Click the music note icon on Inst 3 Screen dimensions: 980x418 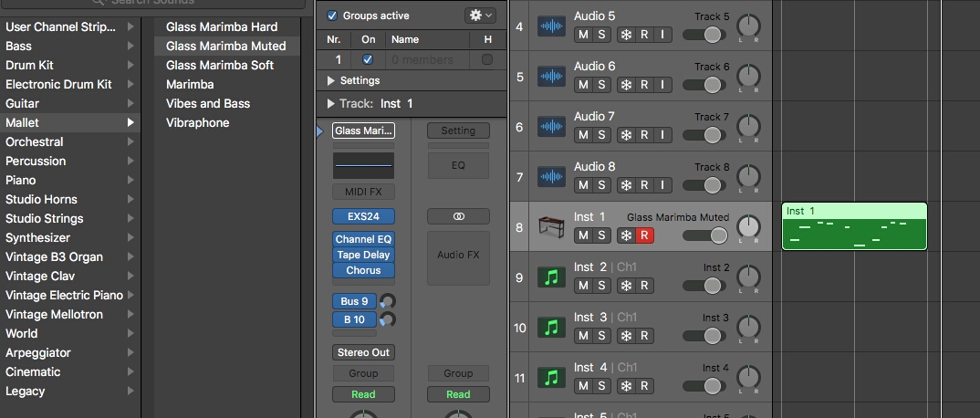(x=551, y=328)
